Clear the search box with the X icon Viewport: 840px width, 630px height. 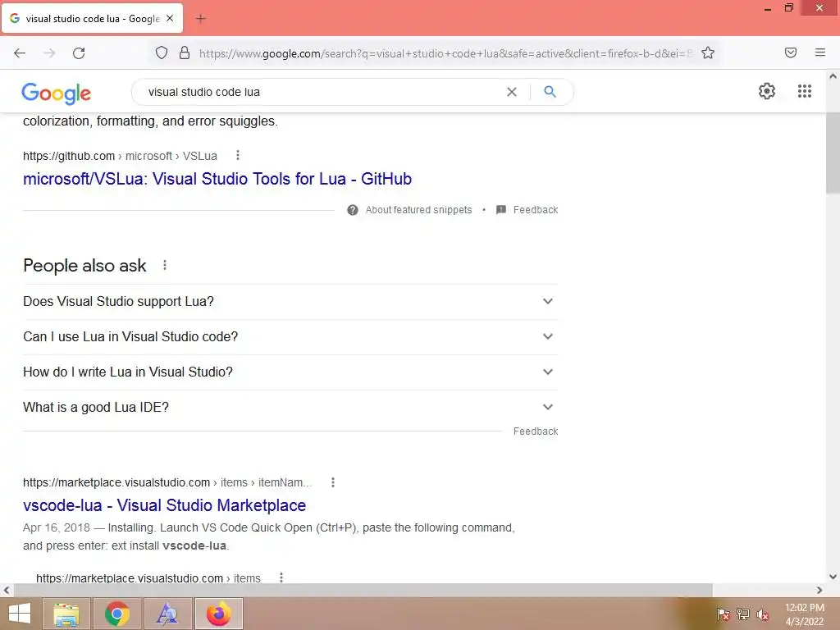coord(512,92)
